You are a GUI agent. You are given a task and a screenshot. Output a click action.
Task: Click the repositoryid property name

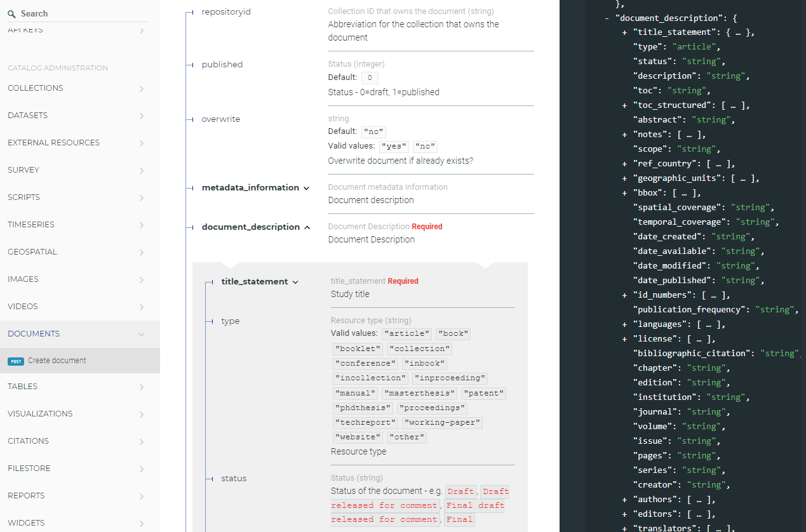point(226,12)
